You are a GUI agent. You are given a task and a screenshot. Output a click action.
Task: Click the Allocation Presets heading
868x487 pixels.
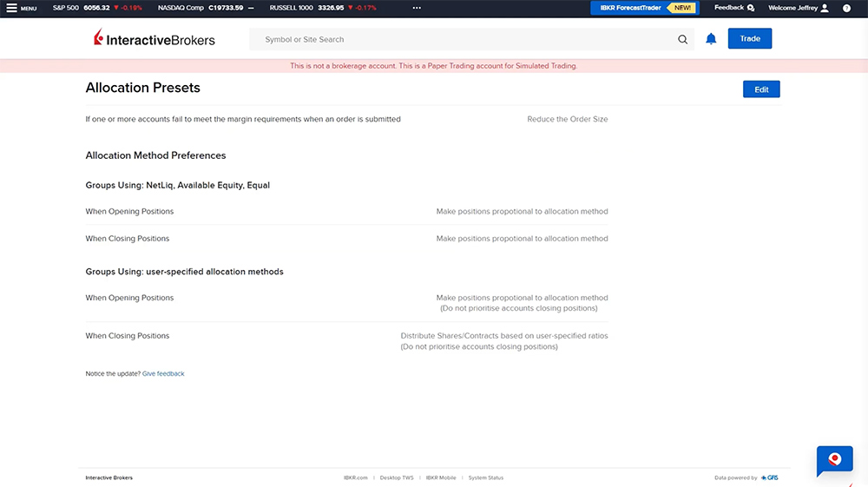(x=143, y=88)
